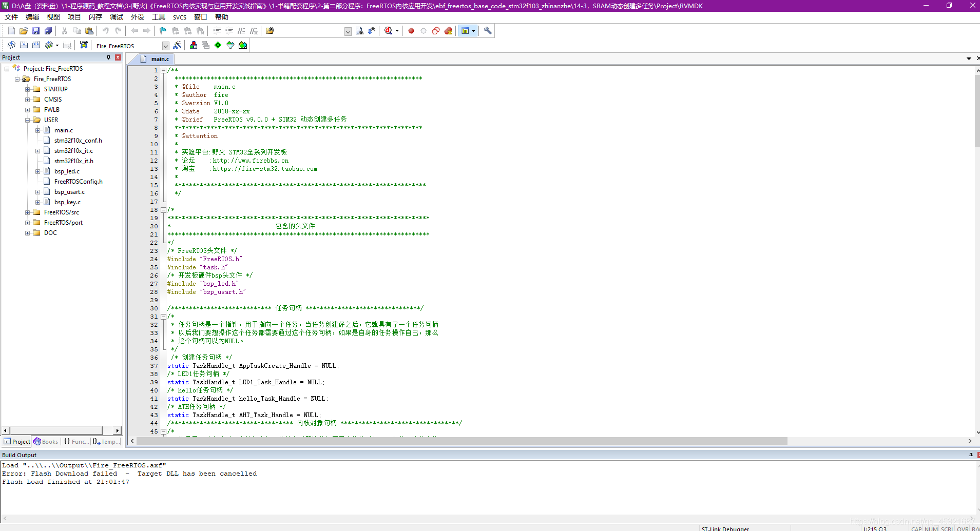Click Project panel scroll right arrow
The image size is (980, 531).
(x=118, y=431)
